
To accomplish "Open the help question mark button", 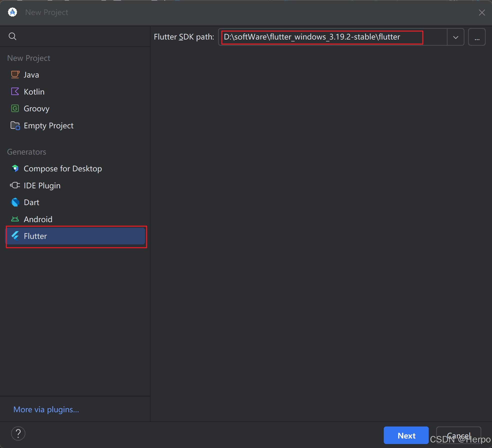I will (18, 433).
